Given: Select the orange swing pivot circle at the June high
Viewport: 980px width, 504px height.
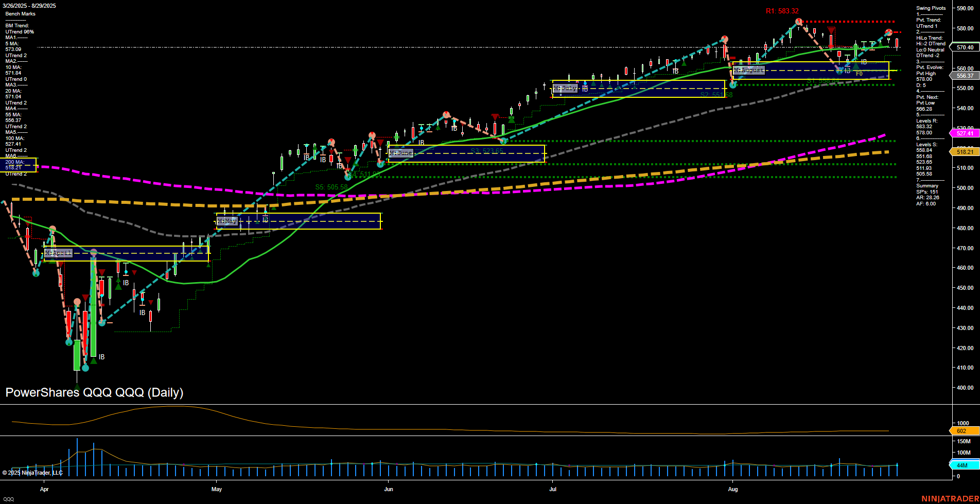Looking at the screenshot, I should click(x=446, y=114).
